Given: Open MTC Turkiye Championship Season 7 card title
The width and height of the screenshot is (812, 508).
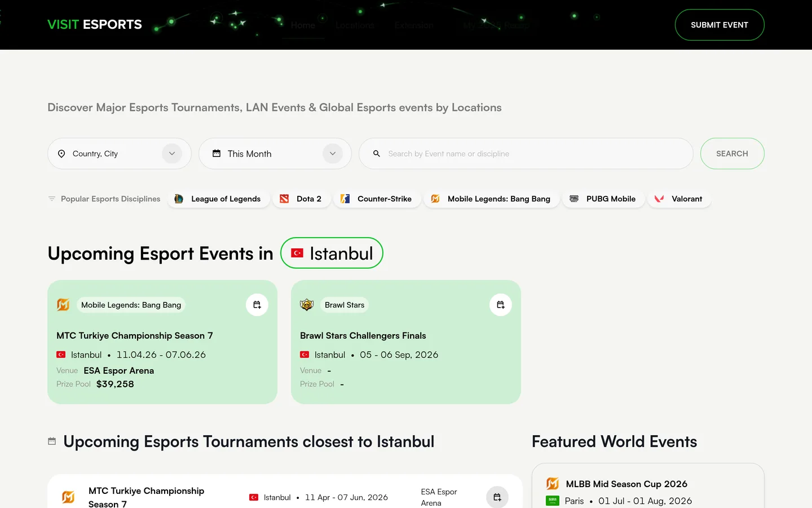Looking at the screenshot, I should click(x=135, y=335).
